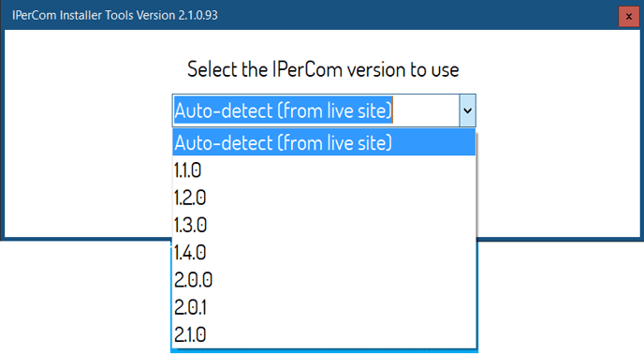Screen dimensions: 644x354
Task: Choose the 1.4.0 version entry
Action: coord(324,253)
